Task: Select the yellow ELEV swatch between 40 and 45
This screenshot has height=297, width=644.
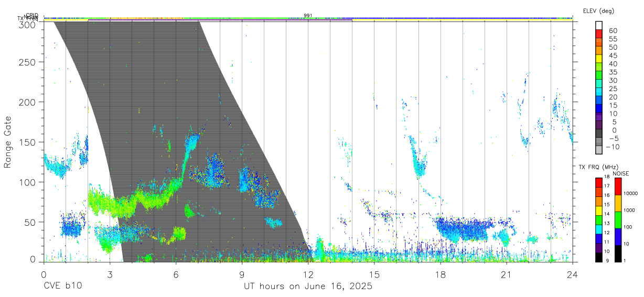Action: coord(599,59)
